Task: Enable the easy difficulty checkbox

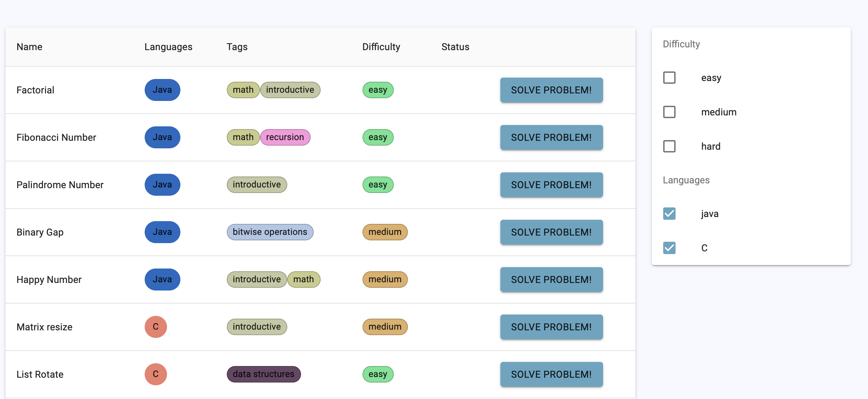Action: coord(669,78)
